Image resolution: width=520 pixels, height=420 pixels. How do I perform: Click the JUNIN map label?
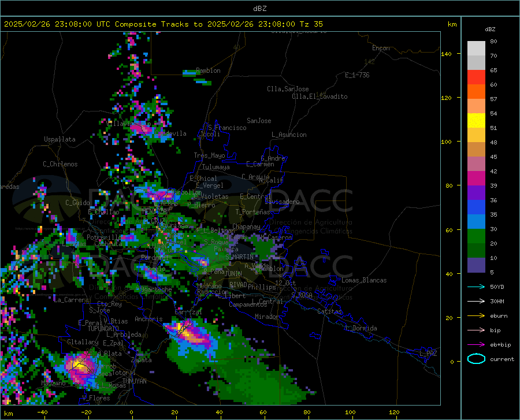(233, 273)
